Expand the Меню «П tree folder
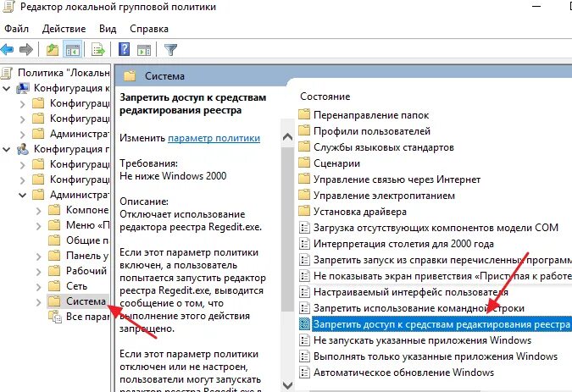This screenshot has height=392, width=572. tap(39, 226)
